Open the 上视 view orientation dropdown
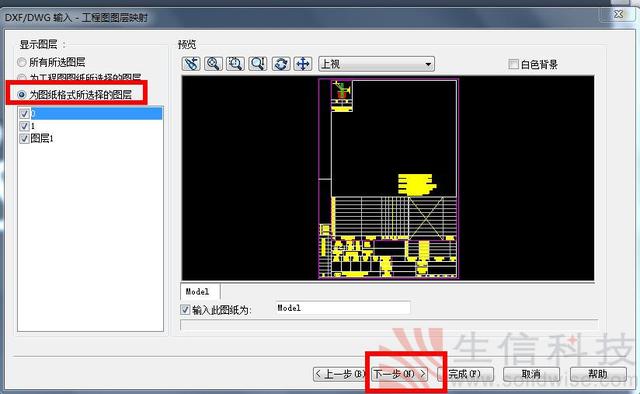Image resolution: width=640 pixels, height=394 pixels. coord(376,64)
